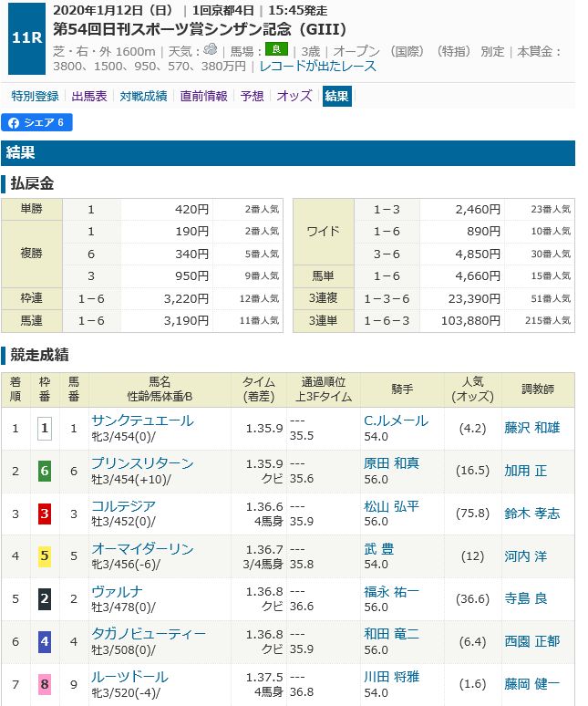The height and width of the screenshot is (706, 588).
Task: Select the 結果 tab
Action: (336, 96)
